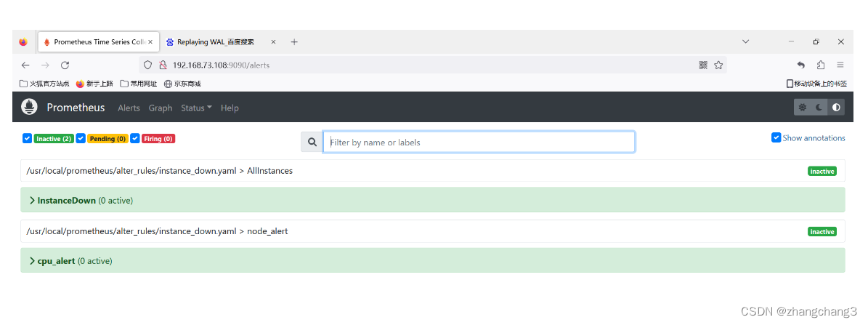The image size is (868, 325).
Task: Focus the Filter by name or labels field
Action: 479,143
